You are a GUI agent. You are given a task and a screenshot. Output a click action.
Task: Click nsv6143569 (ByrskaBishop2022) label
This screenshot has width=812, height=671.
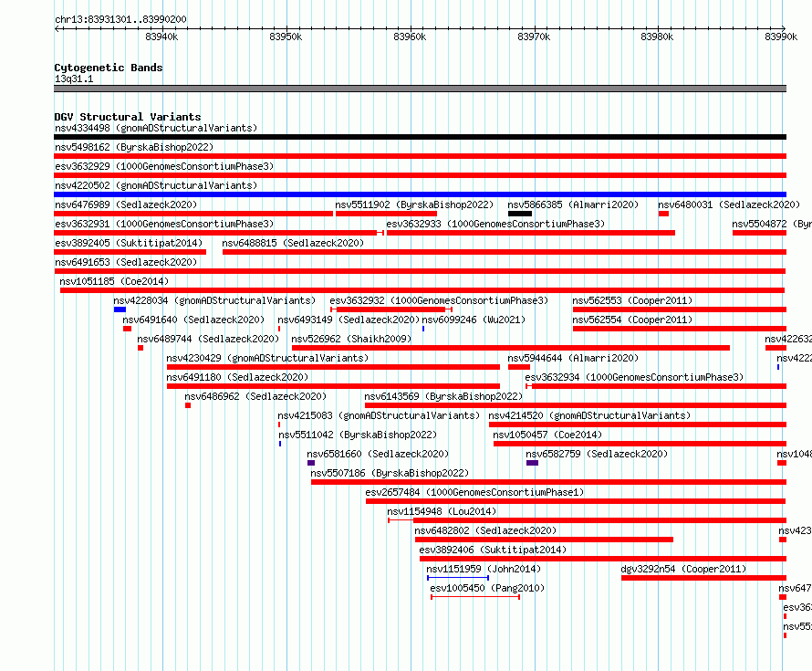(x=443, y=396)
